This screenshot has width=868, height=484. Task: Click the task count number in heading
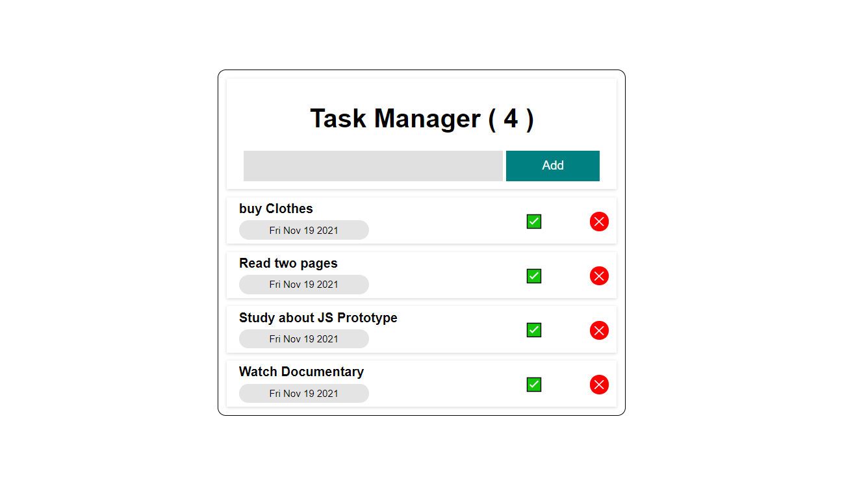[511, 119]
